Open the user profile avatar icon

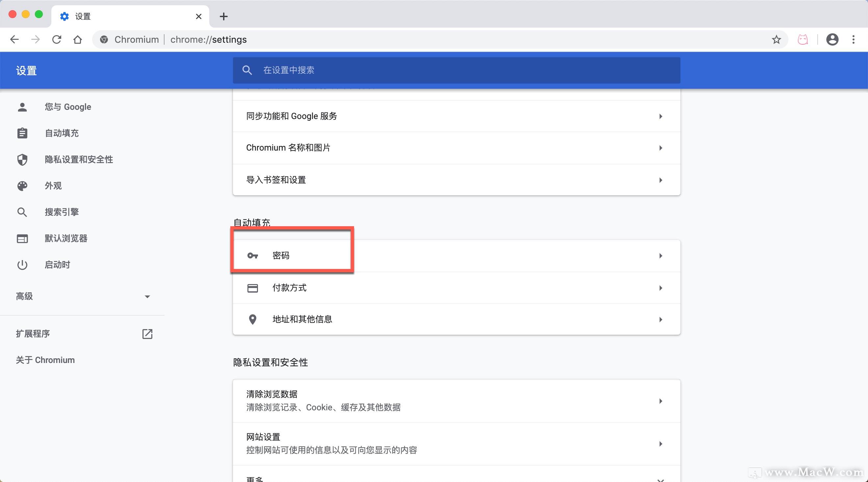[832, 39]
